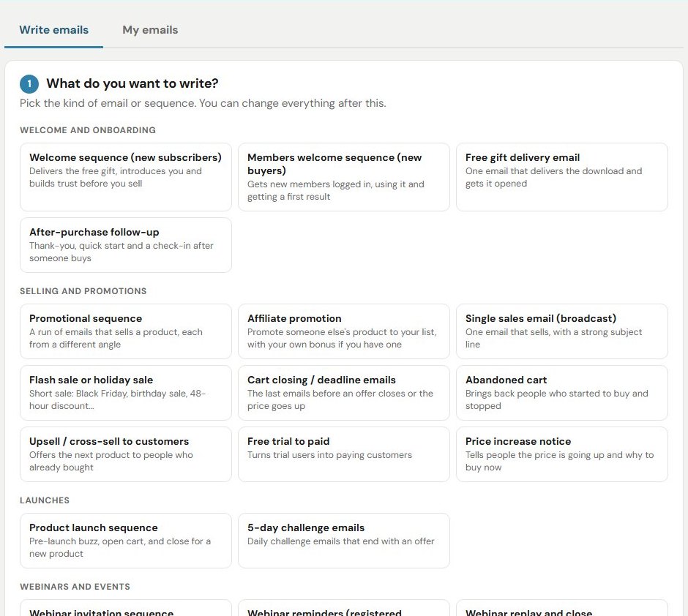
Task: Click the 'SELLING AND PROMOTIONS' section heading
Action: click(x=83, y=291)
